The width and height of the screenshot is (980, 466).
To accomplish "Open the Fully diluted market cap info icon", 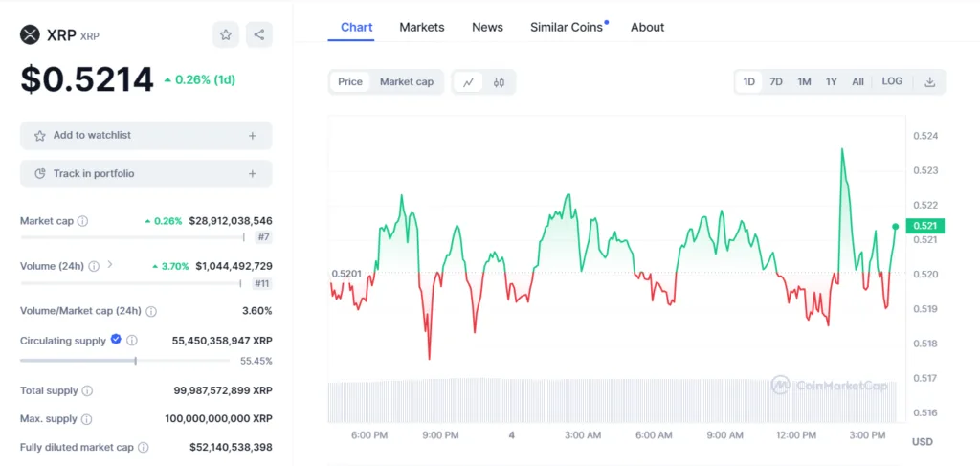I will 144,447.
